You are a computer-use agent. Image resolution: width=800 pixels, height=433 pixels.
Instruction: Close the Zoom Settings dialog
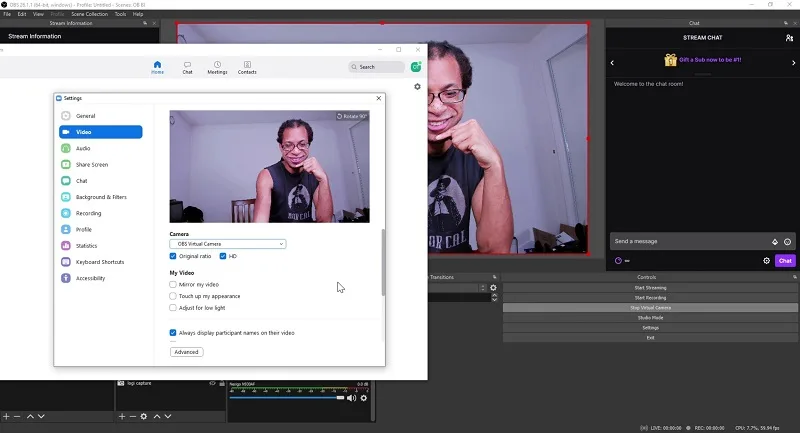pos(379,98)
